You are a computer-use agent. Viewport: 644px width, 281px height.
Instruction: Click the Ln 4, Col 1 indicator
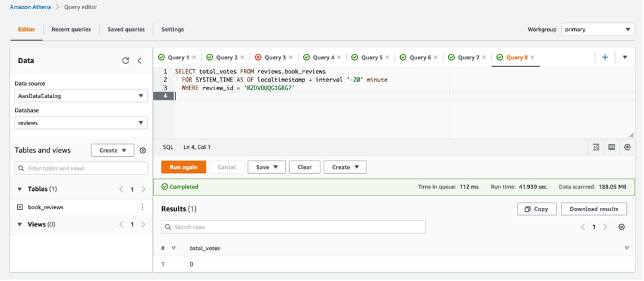pyautogui.click(x=196, y=147)
